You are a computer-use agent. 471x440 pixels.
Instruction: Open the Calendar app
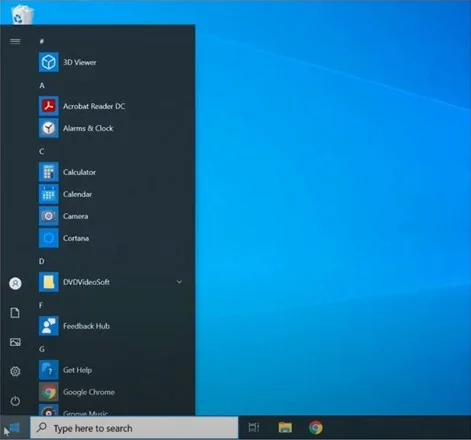tap(112, 194)
